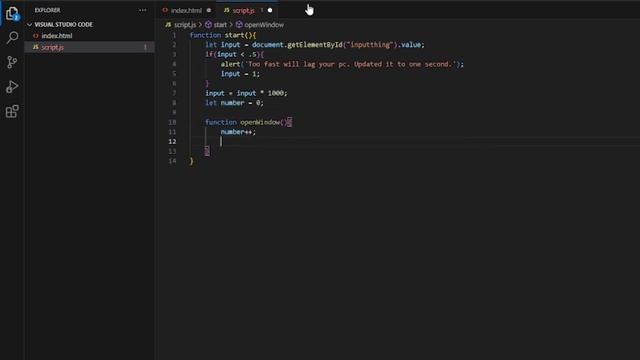Click the 'alert' call on line 4
Image resolution: width=640 pixels, height=360 pixels.
tap(230, 64)
